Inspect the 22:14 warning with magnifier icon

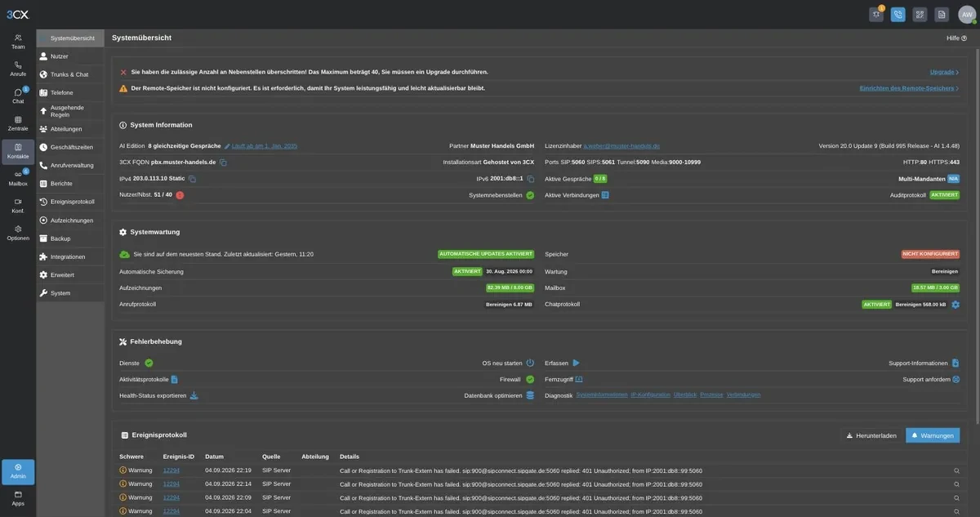click(x=956, y=484)
